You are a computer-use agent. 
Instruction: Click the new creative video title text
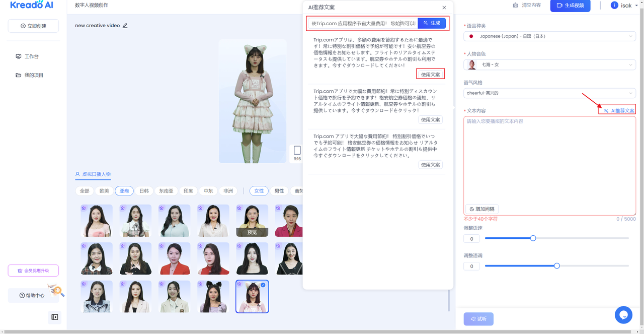[x=98, y=25]
